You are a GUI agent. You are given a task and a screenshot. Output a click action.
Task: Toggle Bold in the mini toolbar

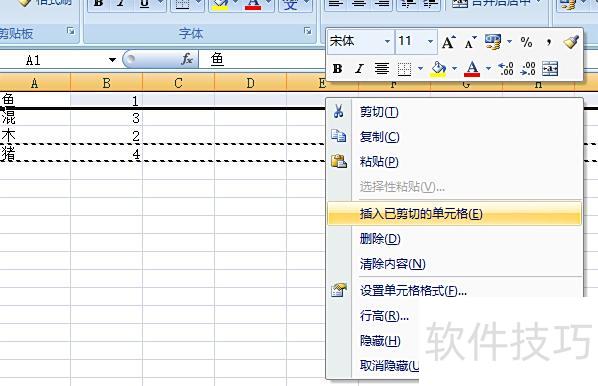(x=337, y=69)
